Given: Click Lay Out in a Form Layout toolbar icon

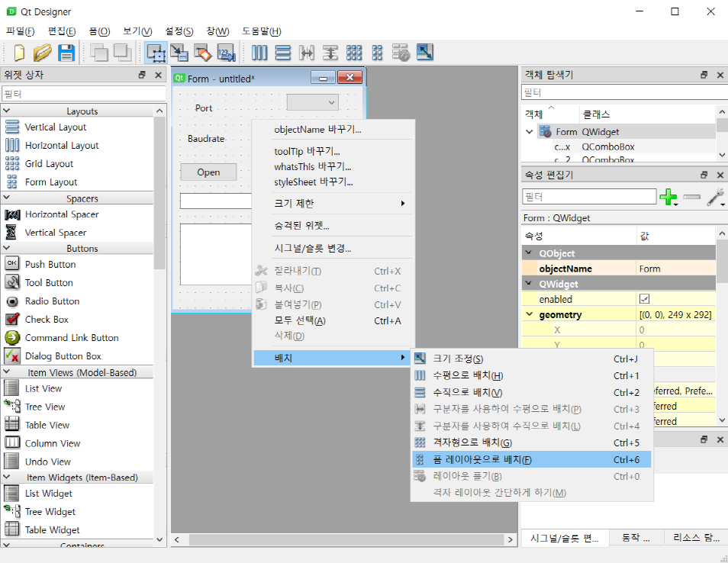Looking at the screenshot, I should pyautogui.click(x=378, y=53).
